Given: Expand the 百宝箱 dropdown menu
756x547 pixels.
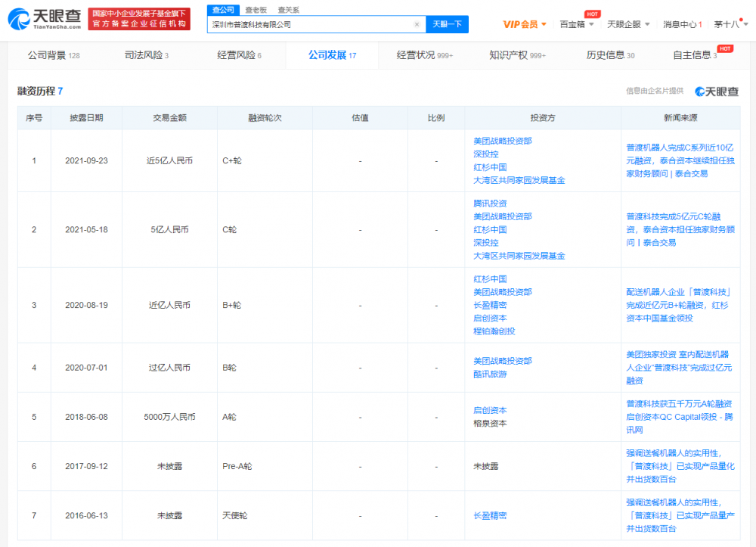Looking at the screenshot, I should [577, 24].
